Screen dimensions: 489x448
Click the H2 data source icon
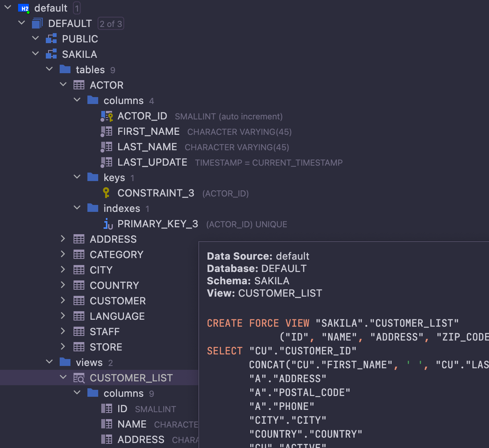click(24, 8)
